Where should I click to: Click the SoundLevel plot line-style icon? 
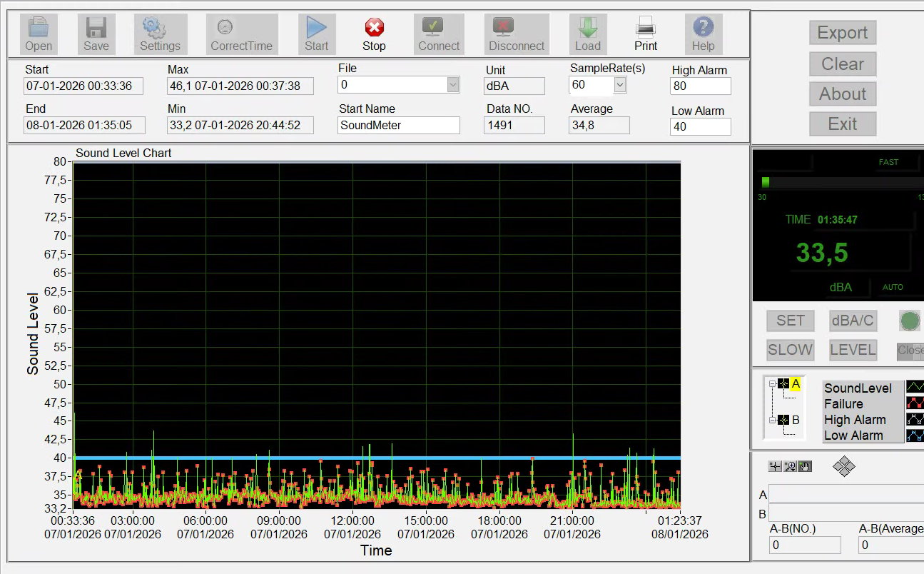point(915,388)
